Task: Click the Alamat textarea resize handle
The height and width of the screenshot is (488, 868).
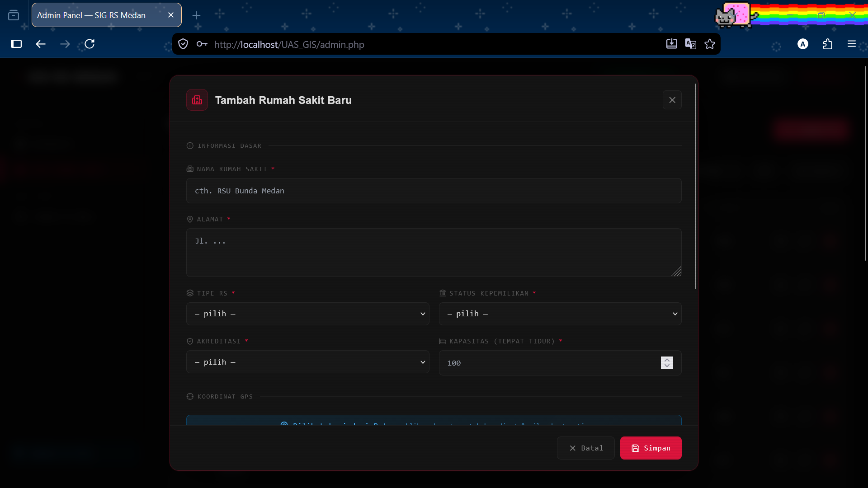Action: click(x=676, y=272)
